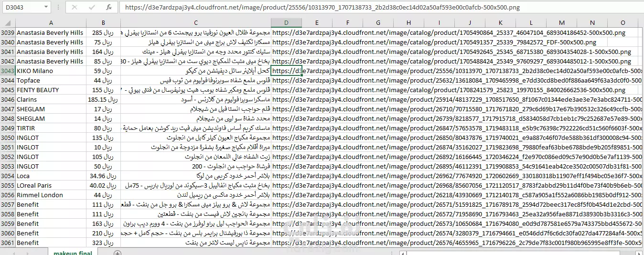Select column F header
644x255 pixels.
347,23
